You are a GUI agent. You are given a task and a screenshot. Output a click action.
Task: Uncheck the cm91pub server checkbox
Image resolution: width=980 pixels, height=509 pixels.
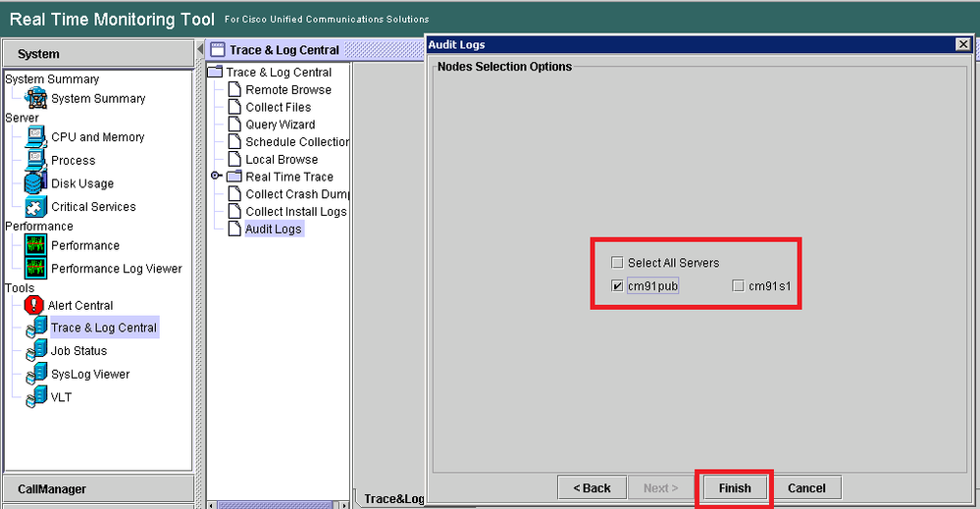617,286
